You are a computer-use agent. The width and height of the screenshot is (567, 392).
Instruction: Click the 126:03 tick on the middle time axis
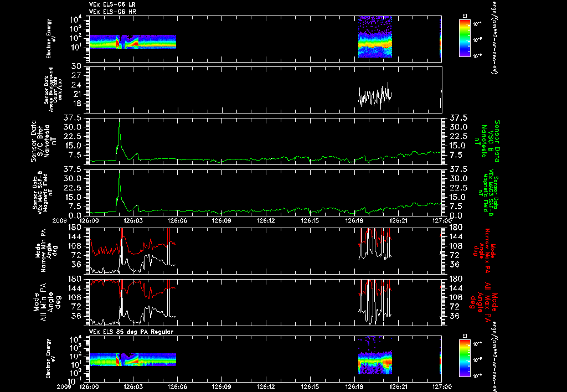tap(133, 220)
